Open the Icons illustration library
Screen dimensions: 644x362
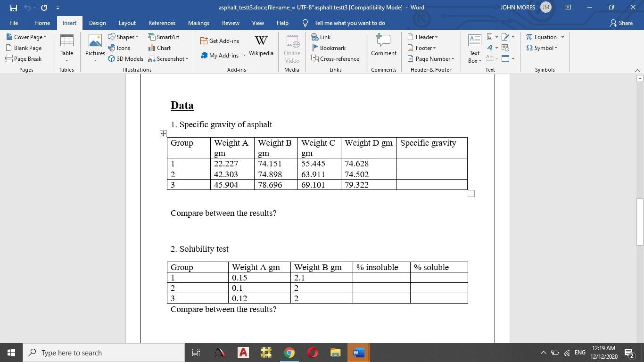coord(119,48)
